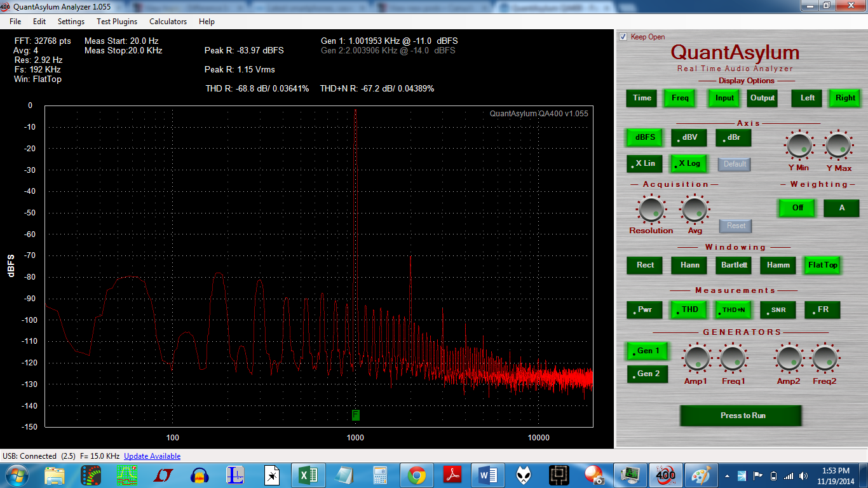Toggle the THD+N measurement
868x488 pixels.
[733, 309]
